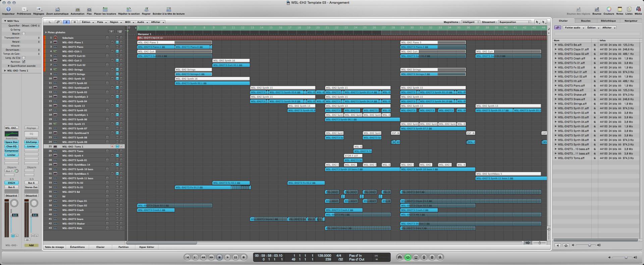
Task: Click the transport Stop button
Action: (219, 257)
